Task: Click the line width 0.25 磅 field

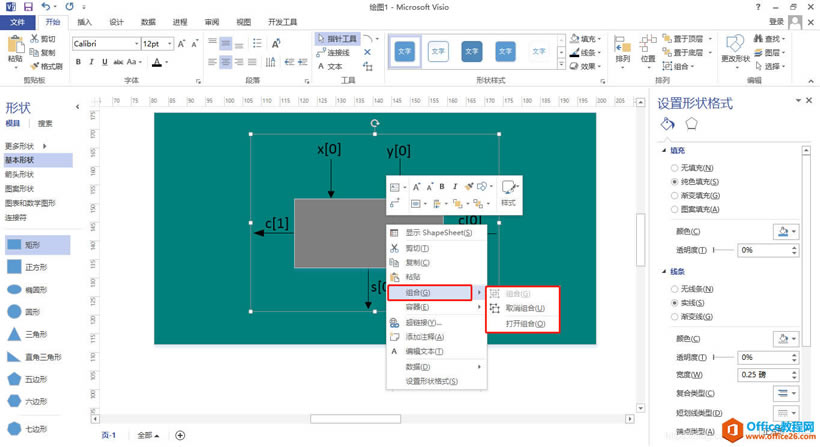Action: click(x=764, y=375)
